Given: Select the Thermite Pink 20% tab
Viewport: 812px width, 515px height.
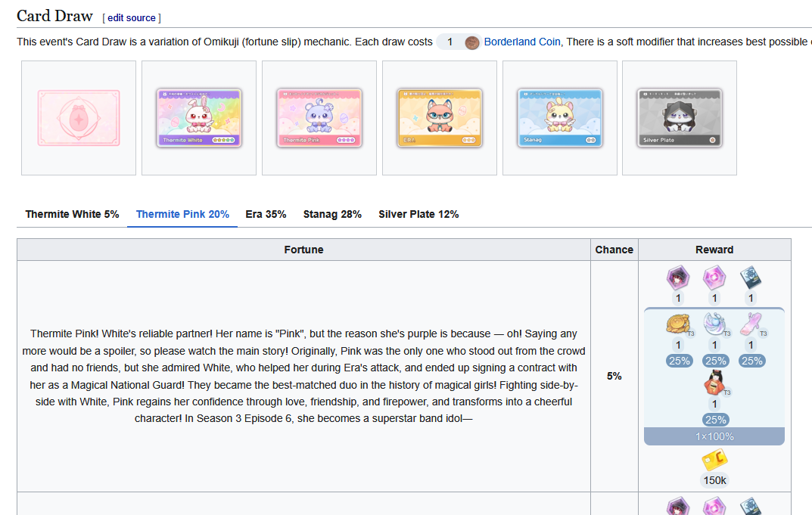Looking at the screenshot, I should click(x=182, y=214).
